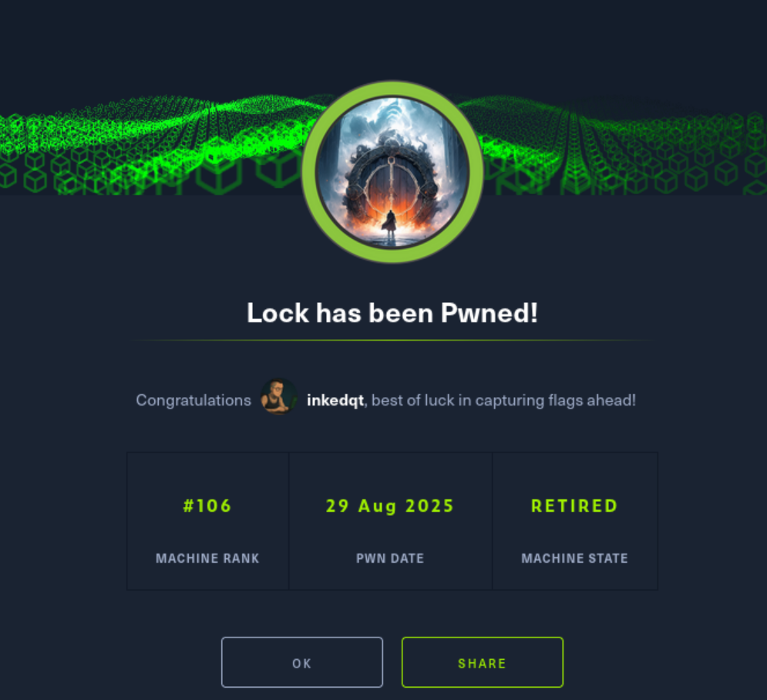Click the inkedqt user profile avatar

coord(278,397)
